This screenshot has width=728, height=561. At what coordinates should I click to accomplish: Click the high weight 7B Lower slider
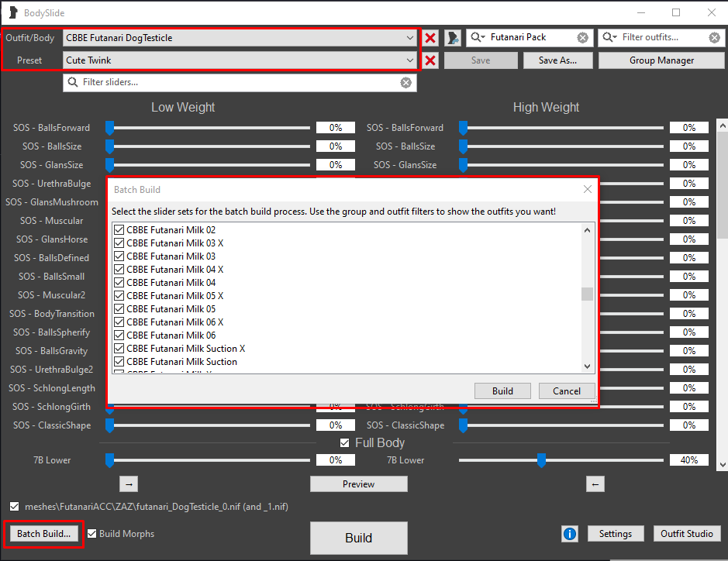561,460
